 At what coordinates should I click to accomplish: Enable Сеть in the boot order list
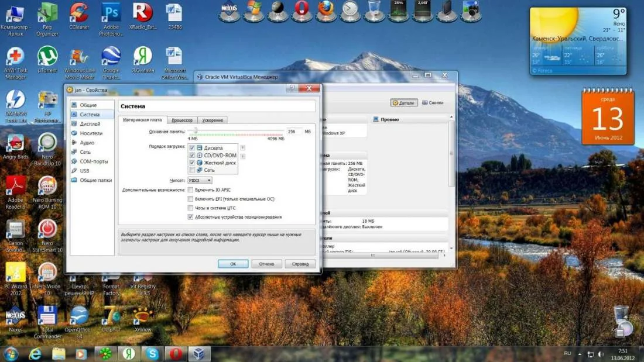click(192, 170)
